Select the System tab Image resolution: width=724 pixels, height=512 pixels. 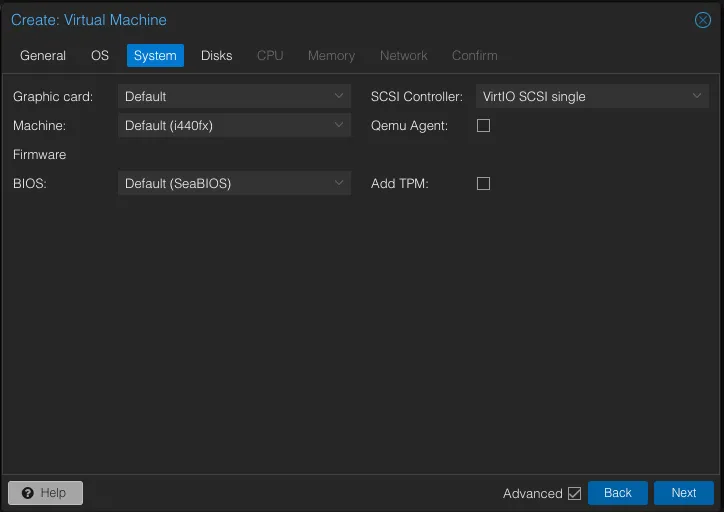coord(155,56)
